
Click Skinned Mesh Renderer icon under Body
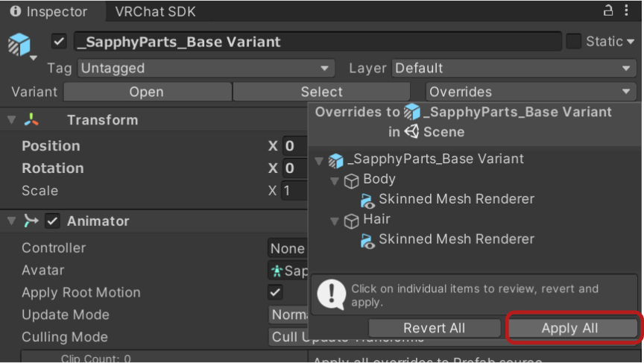367,201
